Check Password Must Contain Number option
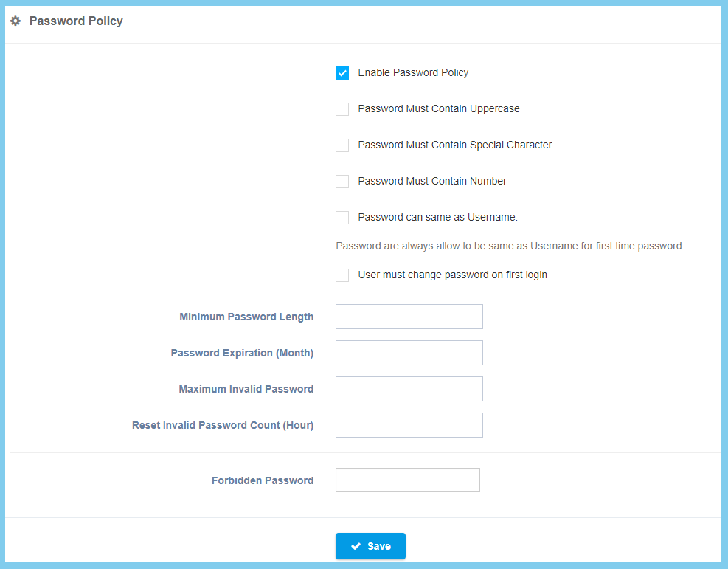Image resolution: width=728 pixels, height=569 pixels. click(x=342, y=182)
